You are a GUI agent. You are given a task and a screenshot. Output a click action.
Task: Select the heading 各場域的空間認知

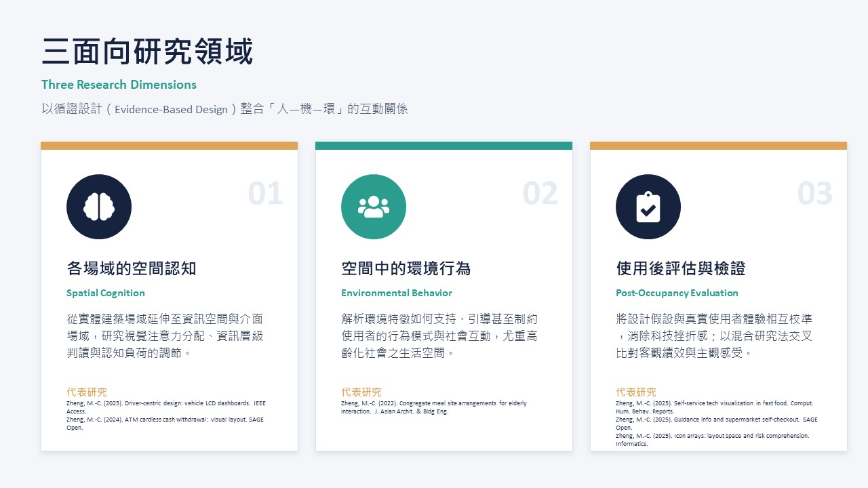[132, 268]
